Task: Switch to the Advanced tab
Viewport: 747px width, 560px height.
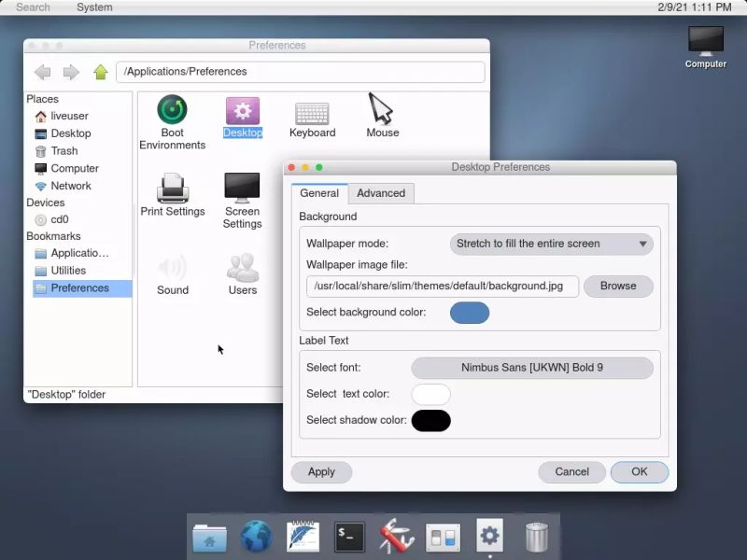Action: click(x=381, y=193)
